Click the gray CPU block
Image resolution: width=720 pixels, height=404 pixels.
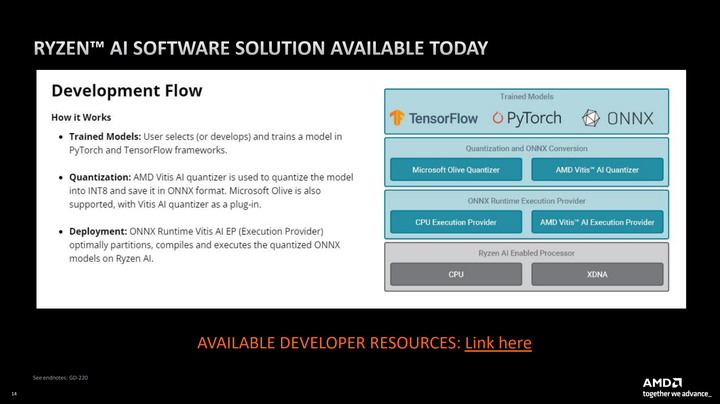coord(456,274)
